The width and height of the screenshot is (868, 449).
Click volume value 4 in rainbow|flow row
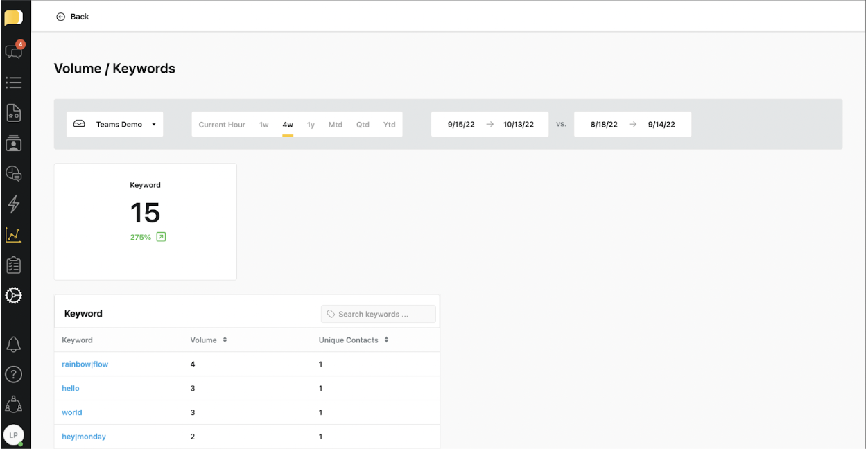tap(193, 364)
